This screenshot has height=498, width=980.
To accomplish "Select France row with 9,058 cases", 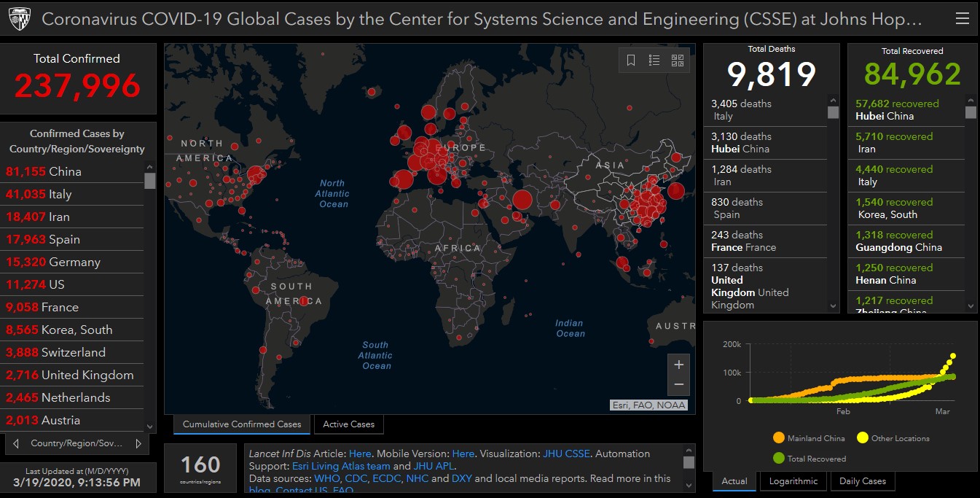I will [x=73, y=307].
